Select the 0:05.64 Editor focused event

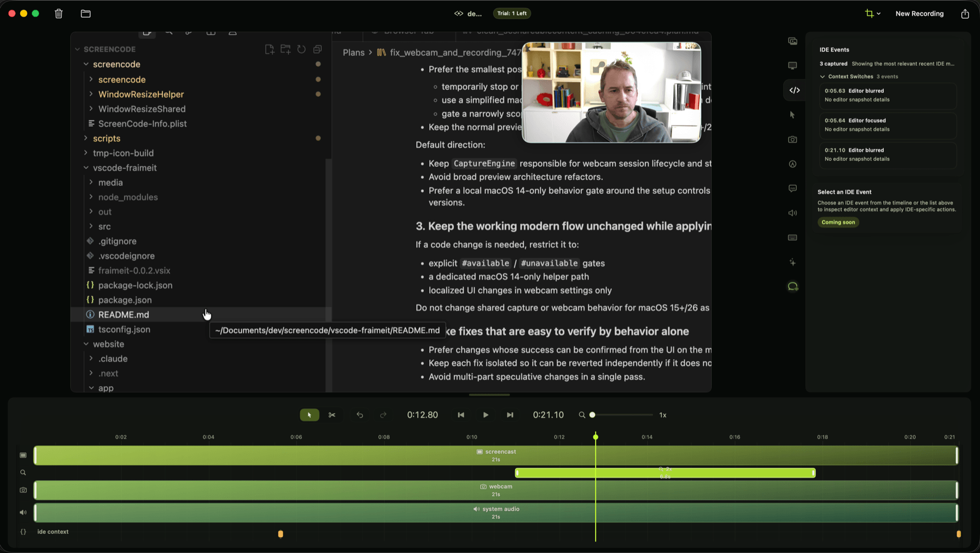coord(888,125)
